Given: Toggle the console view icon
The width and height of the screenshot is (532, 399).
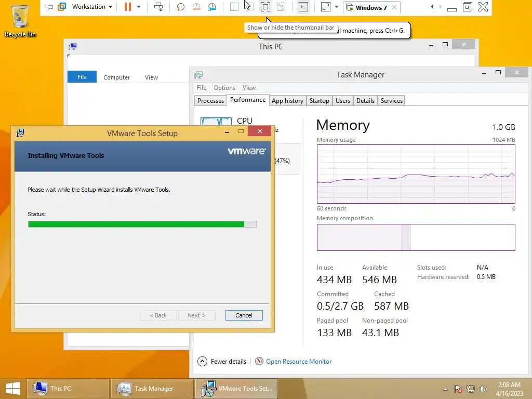Looking at the screenshot, I should 303,7.
